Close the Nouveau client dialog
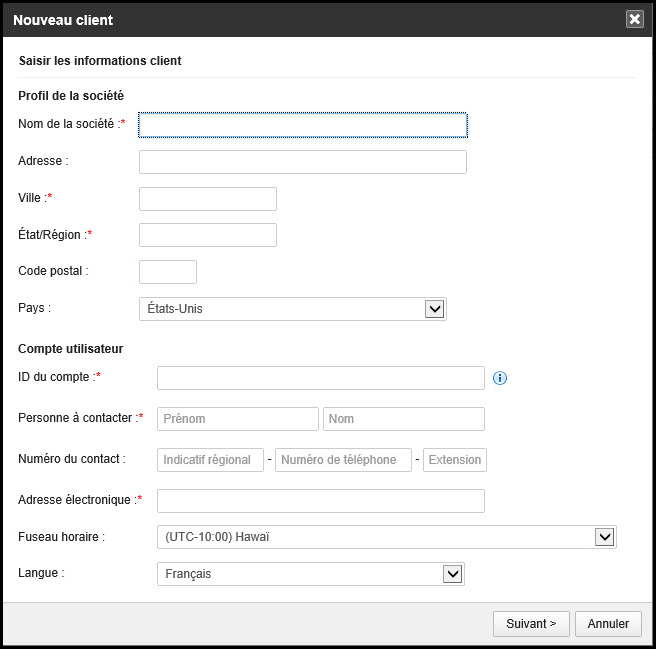Viewport: 656px width, 649px height. click(634, 19)
